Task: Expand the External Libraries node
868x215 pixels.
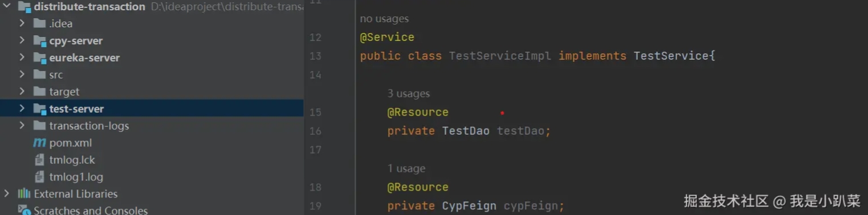Action: (x=6, y=194)
